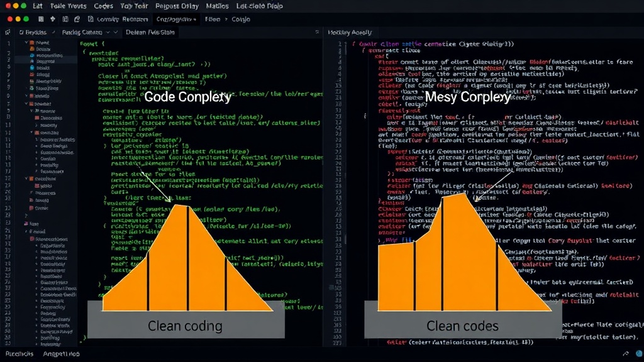
Task: Click the first square toolbar icon after the traffic lights
Action: coord(41,19)
